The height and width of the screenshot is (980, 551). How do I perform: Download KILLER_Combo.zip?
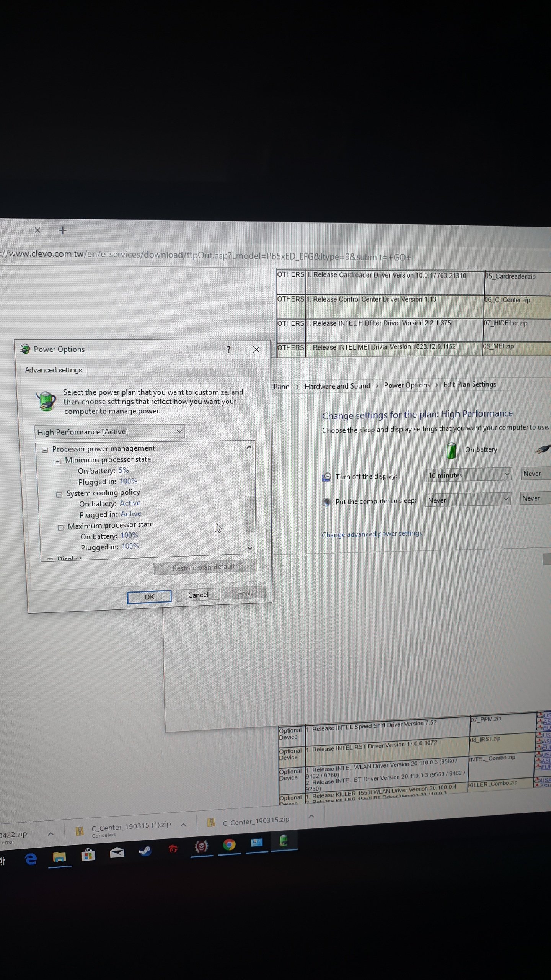pyautogui.click(x=493, y=784)
